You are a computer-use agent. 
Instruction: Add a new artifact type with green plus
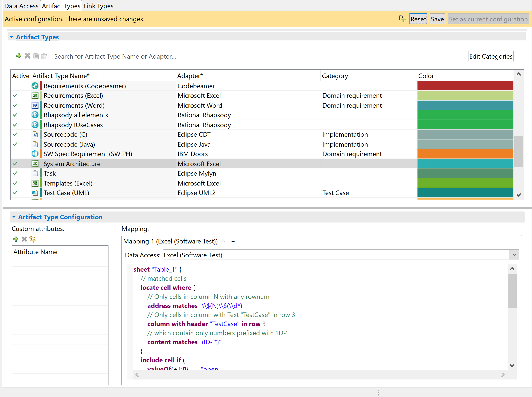(19, 56)
